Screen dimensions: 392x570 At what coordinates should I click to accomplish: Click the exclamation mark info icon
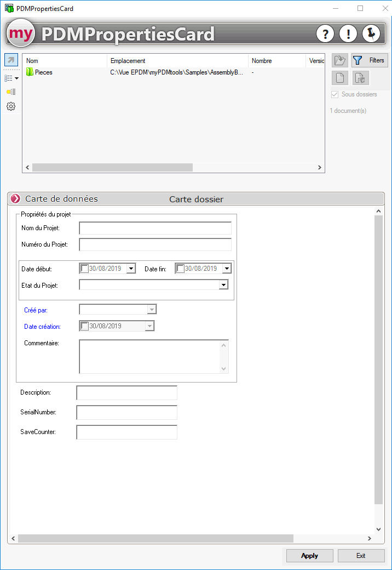(x=348, y=34)
